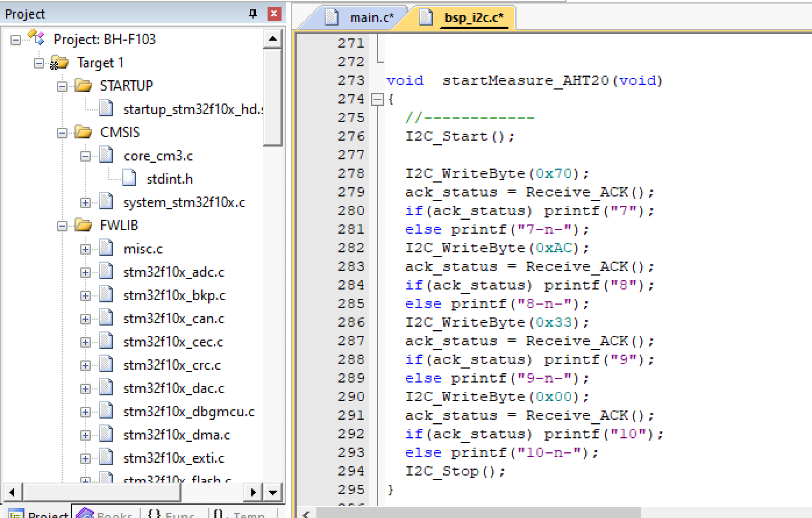The height and width of the screenshot is (518, 812).
Task: Click line number 282 in the editor
Action: pos(351,248)
